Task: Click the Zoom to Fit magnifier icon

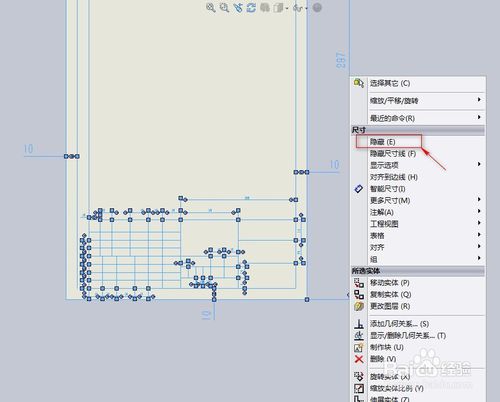Action: click(x=211, y=8)
